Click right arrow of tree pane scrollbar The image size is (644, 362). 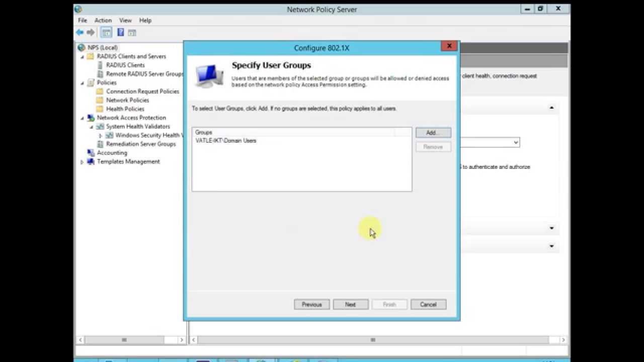tap(182, 340)
